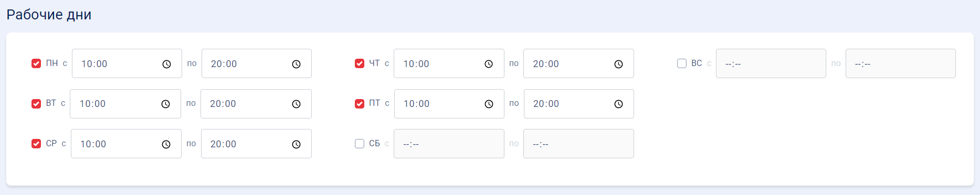
Task: Enable the ВС working day checkbox
Action: pyautogui.click(x=682, y=63)
